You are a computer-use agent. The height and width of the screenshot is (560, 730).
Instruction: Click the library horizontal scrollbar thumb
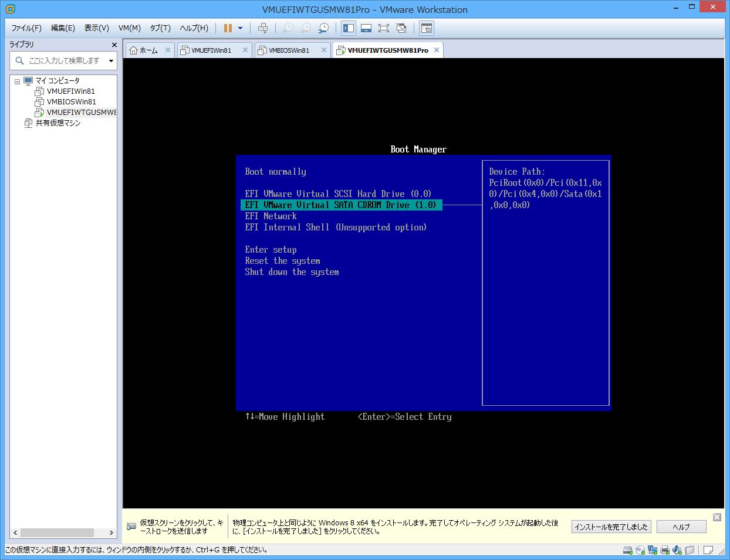coord(58,533)
